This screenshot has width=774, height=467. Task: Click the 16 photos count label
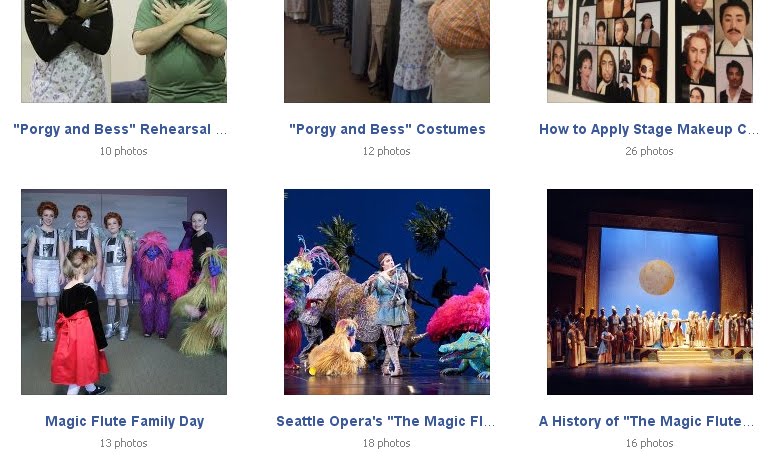pyautogui.click(x=649, y=443)
